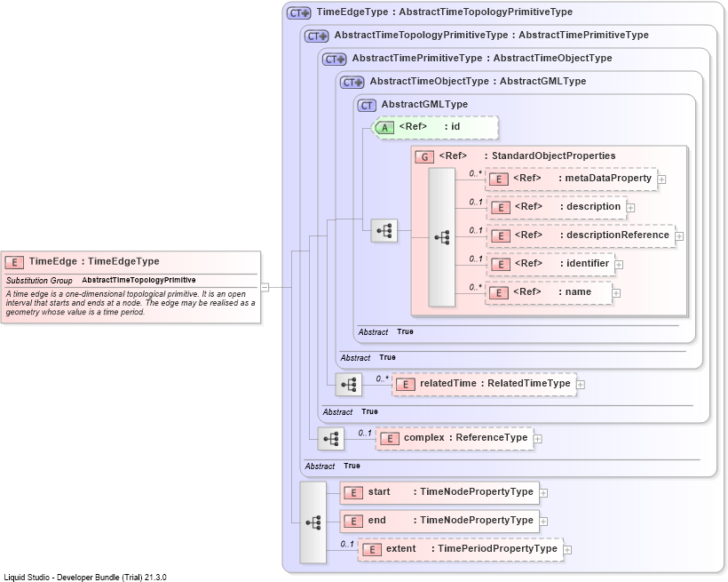Select the E icon of identifier
Image resolution: width=728 pixels, height=582 pixels.
501,264
